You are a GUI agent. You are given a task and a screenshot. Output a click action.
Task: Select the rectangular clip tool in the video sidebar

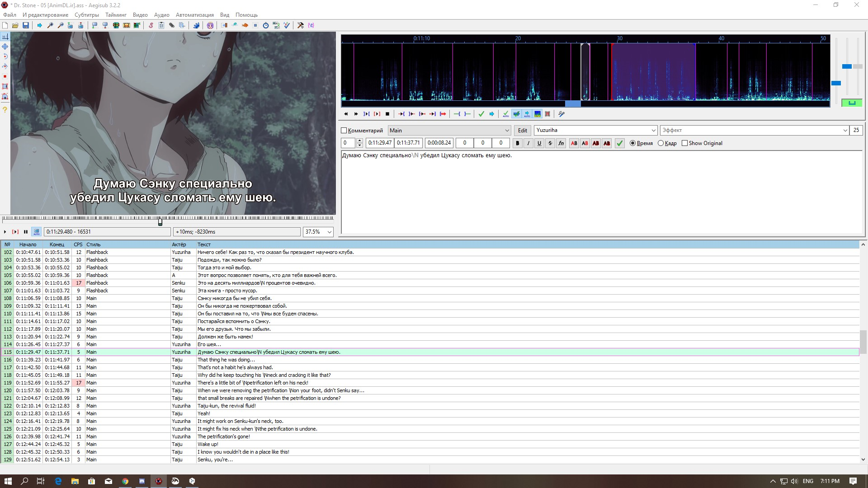5,86
